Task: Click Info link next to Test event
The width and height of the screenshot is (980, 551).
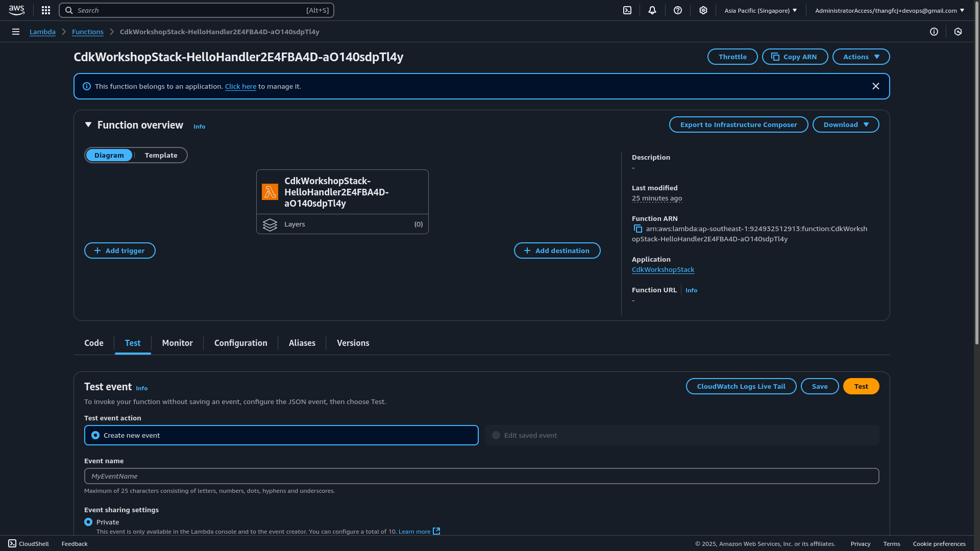Action: [x=142, y=388]
